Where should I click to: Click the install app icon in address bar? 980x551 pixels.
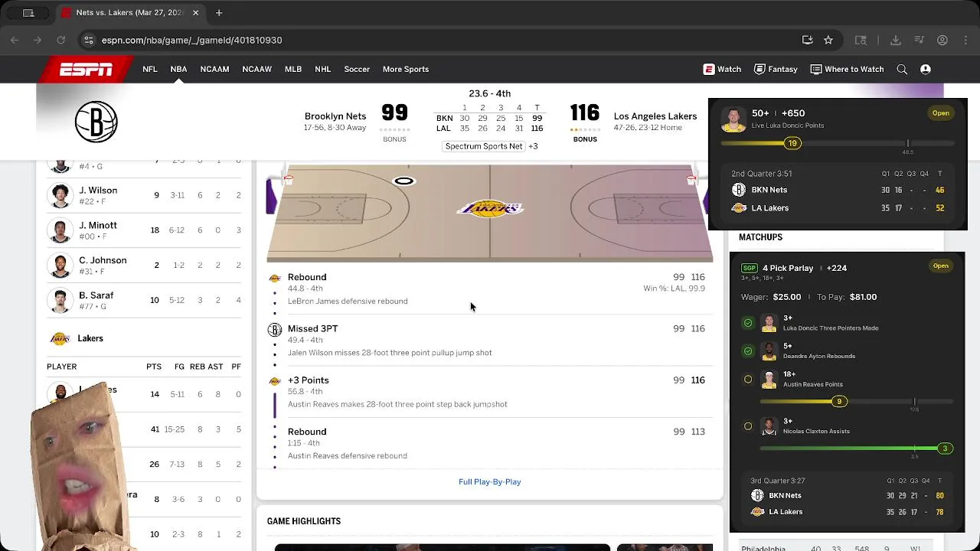click(x=807, y=40)
